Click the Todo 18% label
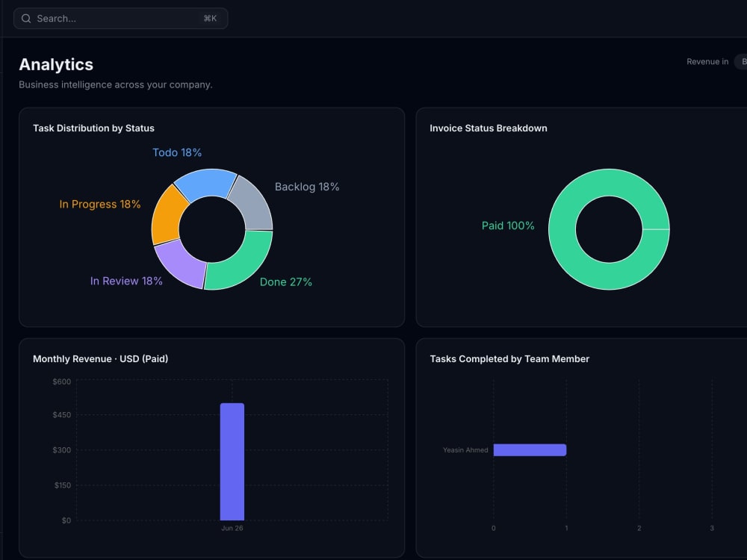Image resolution: width=747 pixels, height=560 pixels. tap(177, 152)
